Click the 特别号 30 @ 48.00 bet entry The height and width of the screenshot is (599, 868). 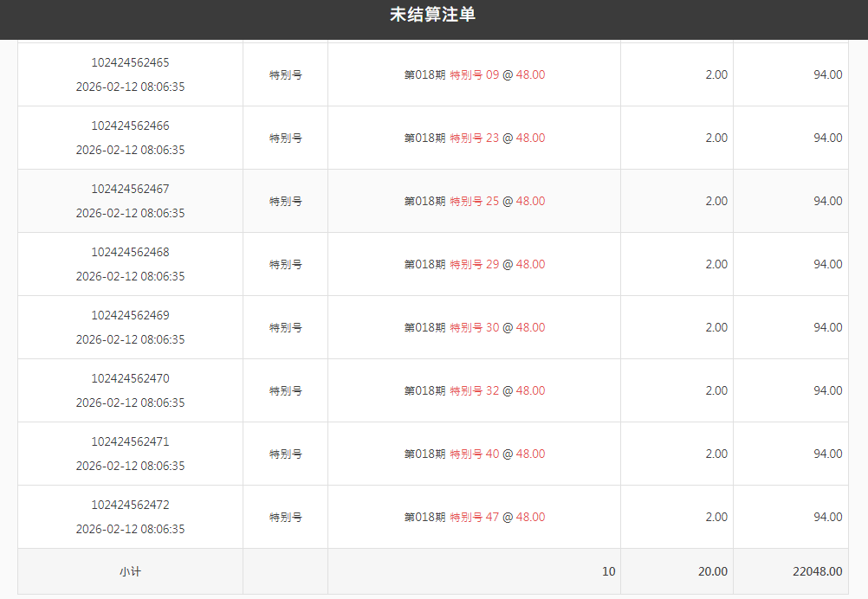(496, 328)
